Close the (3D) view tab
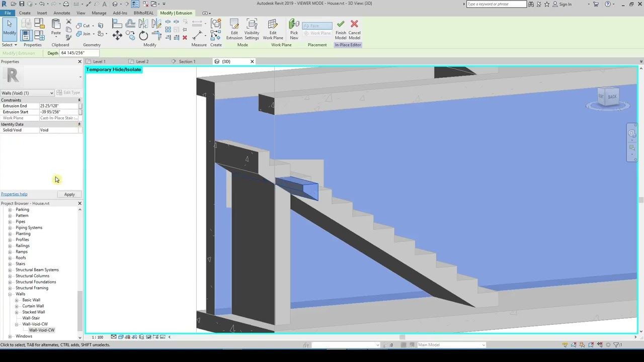The width and height of the screenshot is (644, 362). click(x=252, y=61)
